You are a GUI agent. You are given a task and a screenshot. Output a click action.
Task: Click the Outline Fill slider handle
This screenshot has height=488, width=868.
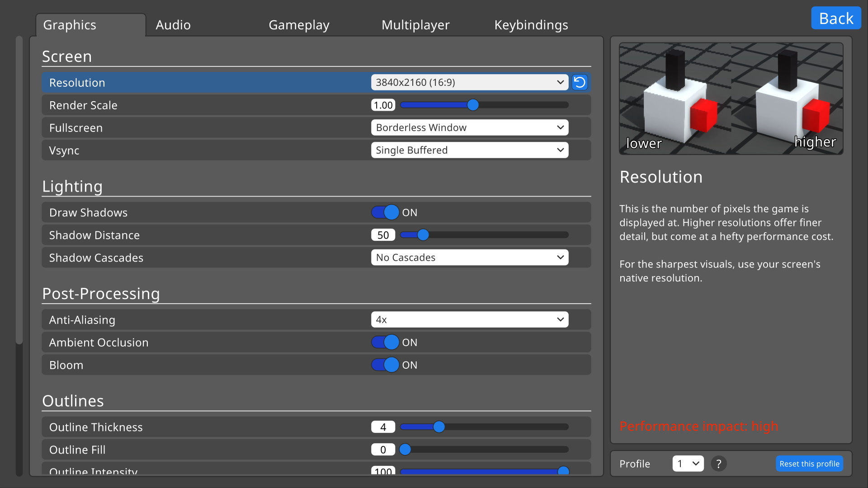tap(405, 450)
